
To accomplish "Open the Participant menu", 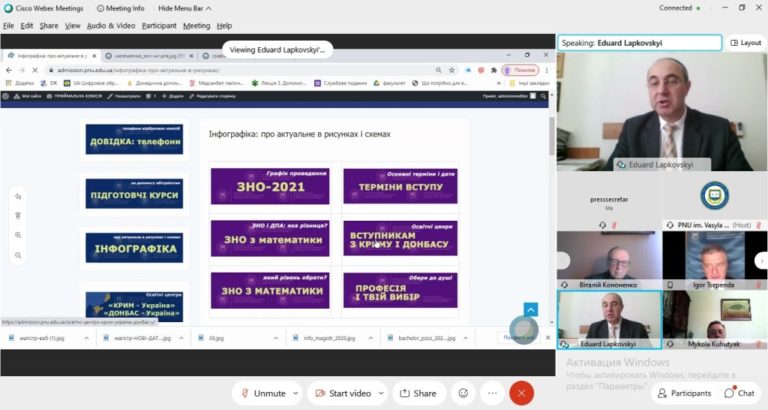I will coord(159,25).
